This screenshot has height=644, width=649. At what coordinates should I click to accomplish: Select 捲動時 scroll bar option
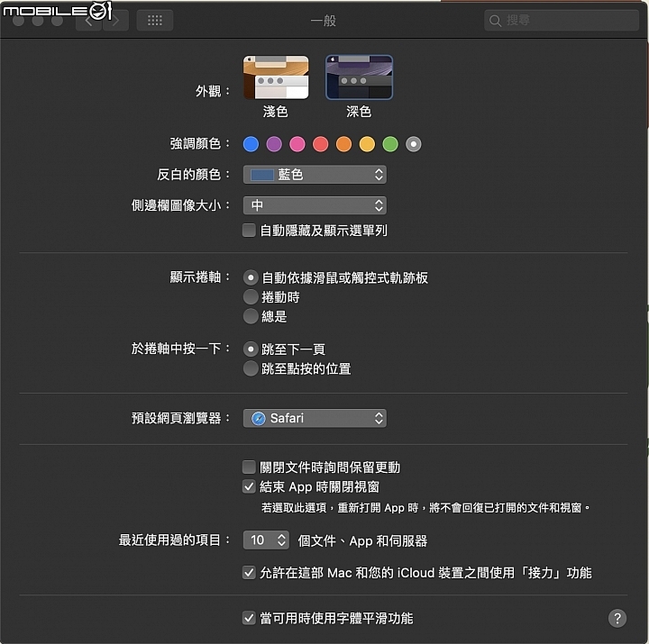click(251, 296)
